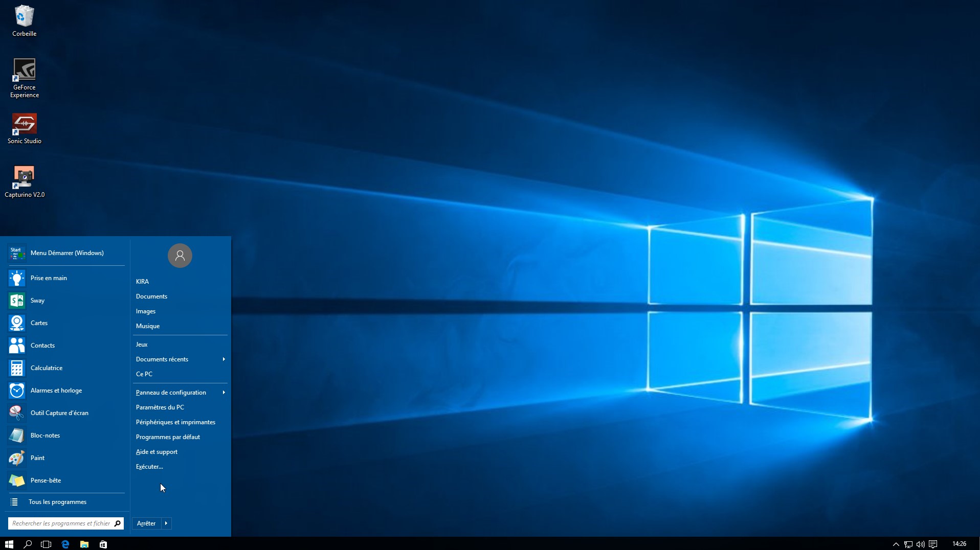Viewport: 980px width, 550px height.
Task: Expand shutdown options arrow next to Arrêter
Action: pos(166,523)
